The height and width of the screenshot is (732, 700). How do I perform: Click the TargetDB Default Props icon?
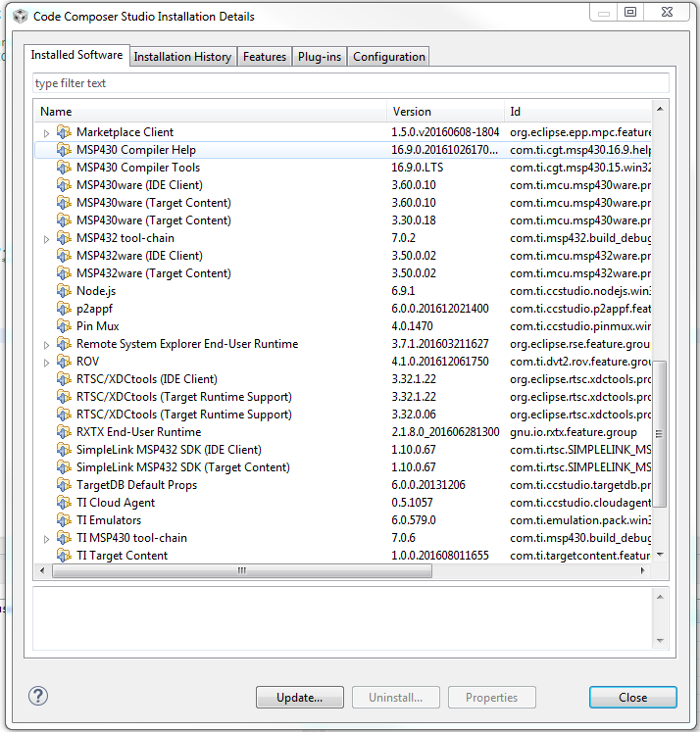tap(64, 485)
